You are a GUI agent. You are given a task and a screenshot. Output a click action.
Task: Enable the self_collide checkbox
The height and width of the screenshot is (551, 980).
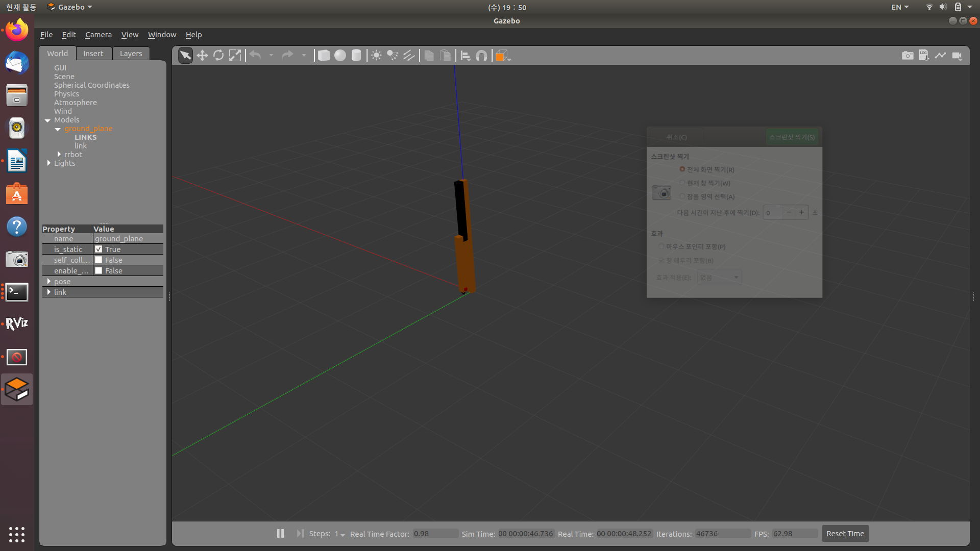pos(99,260)
